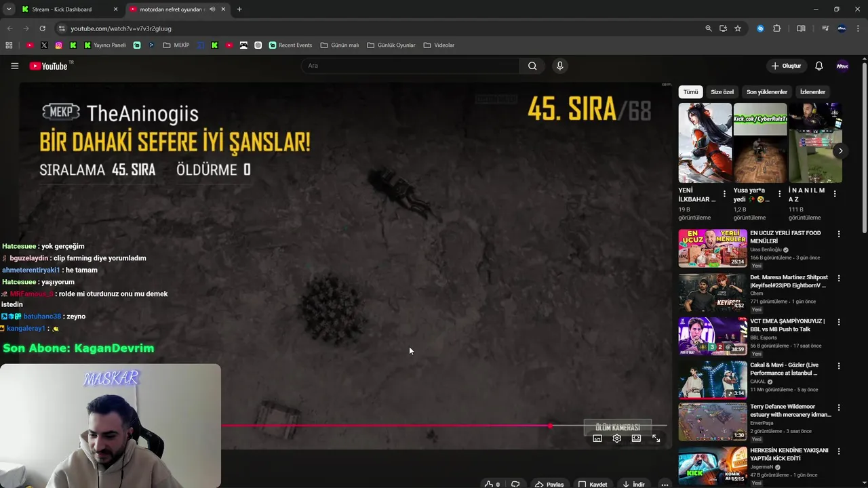The width and height of the screenshot is (868, 488).
Task: Go to YouTube home via the logo
Action: pyautogui.click(x=49, y=66)
